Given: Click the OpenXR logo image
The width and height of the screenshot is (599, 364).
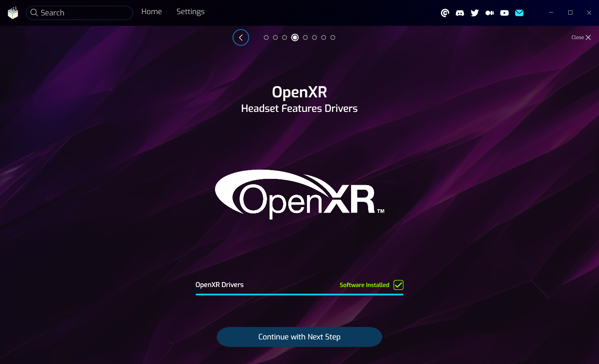Looking at the screenshot, I should [299, 194].
